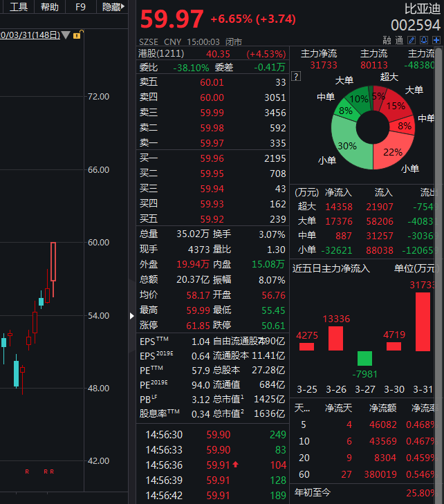Click the latest red candlestick on chart
The width and height of the screenshot is (444, 504).
53,261
